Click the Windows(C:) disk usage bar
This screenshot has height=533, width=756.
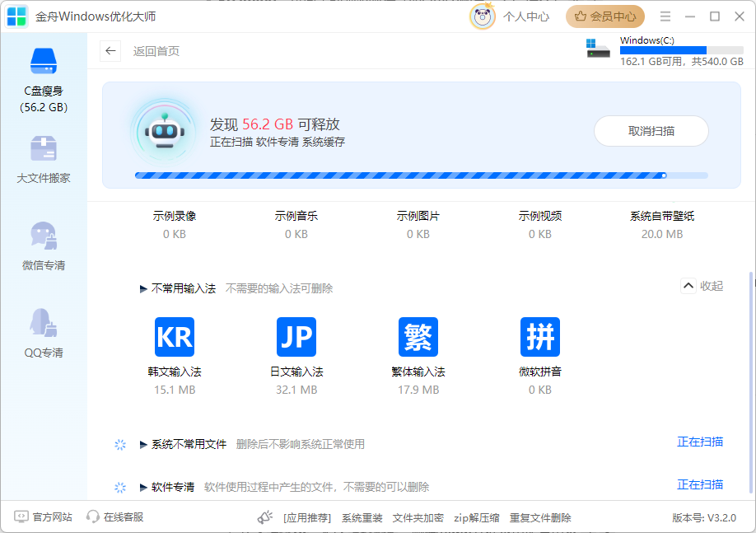point(682,50)
